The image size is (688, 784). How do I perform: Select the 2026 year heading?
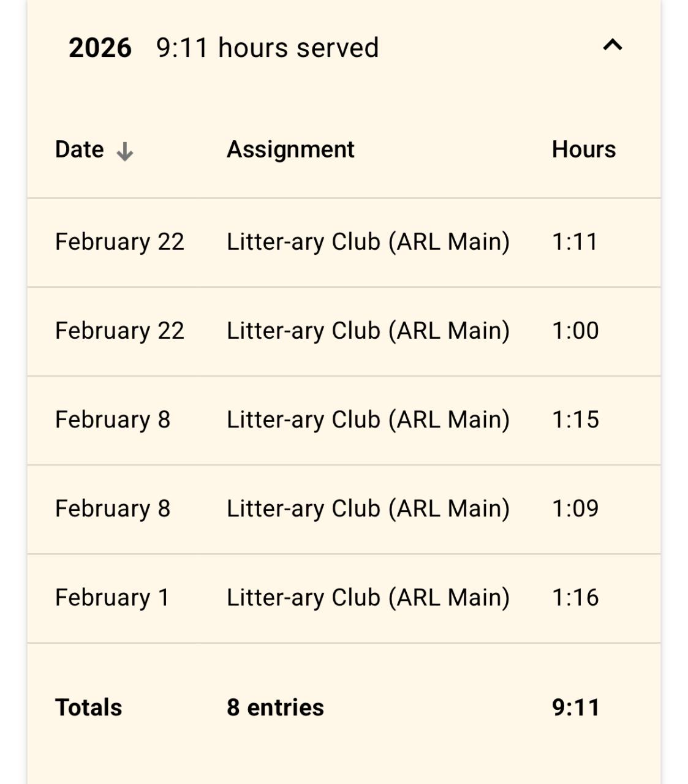pyautogui.click(x=100, y=48)
